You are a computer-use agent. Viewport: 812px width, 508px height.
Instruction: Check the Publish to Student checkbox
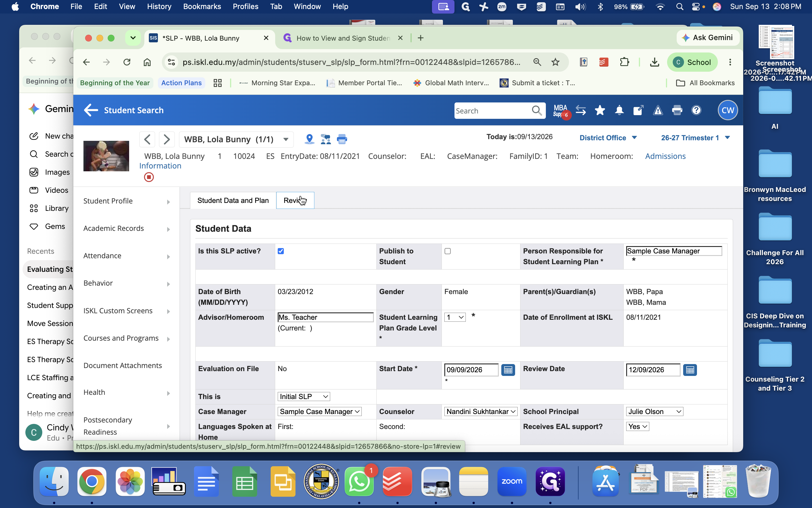tap(448, 251)
